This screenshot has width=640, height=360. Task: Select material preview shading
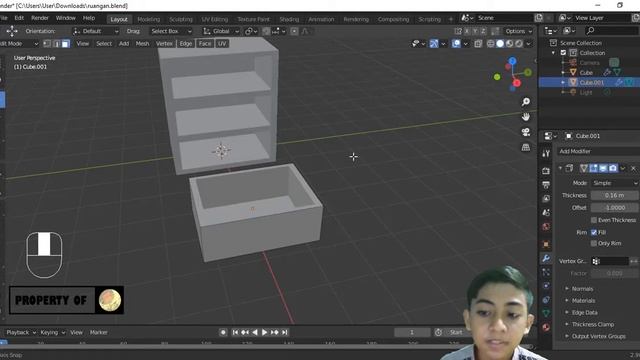(509, 44)
